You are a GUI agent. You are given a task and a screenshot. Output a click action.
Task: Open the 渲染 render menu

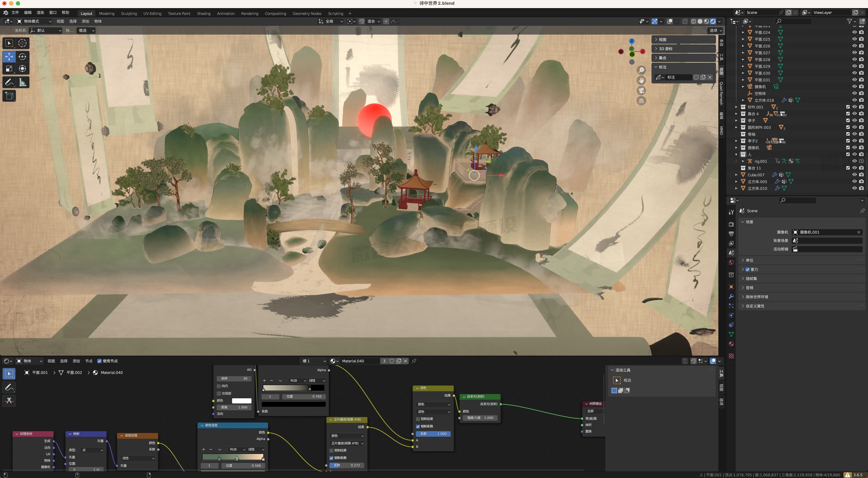coord(40,13)
